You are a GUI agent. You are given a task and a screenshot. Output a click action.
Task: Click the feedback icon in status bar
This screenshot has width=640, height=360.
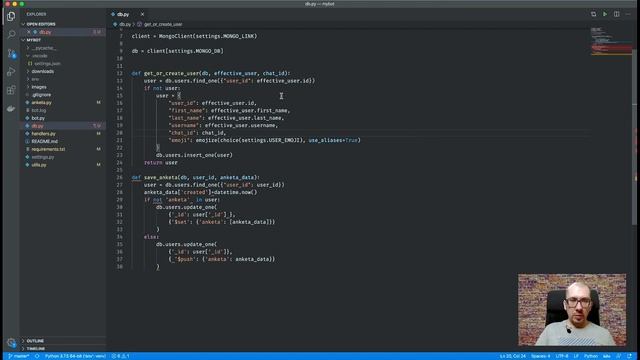pos(619,356)
